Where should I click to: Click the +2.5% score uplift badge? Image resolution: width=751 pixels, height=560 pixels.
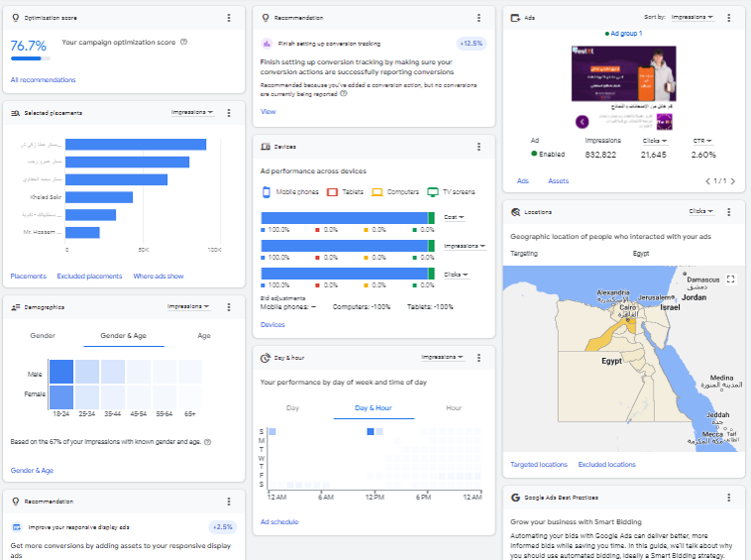(x=222, y=527)
